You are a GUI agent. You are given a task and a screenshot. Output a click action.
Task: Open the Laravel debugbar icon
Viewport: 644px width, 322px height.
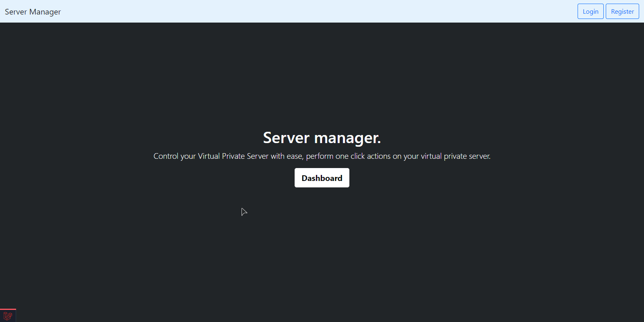click(8, 316)
